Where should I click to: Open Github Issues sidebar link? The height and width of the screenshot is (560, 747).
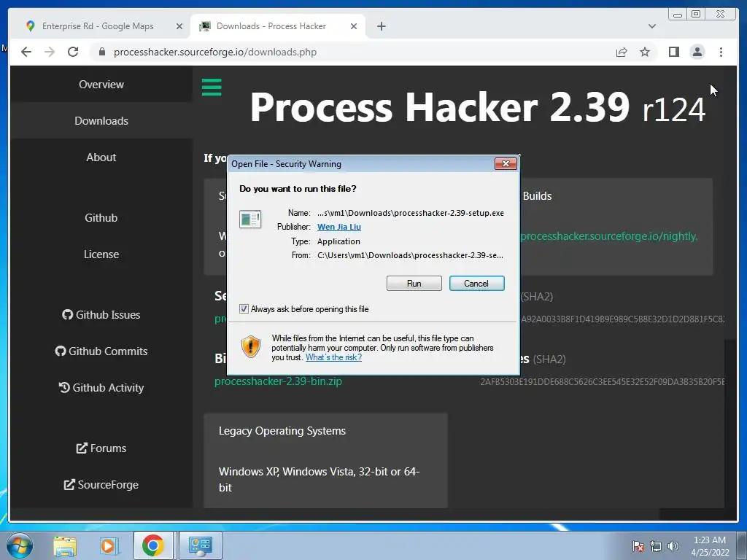[101, 315]
